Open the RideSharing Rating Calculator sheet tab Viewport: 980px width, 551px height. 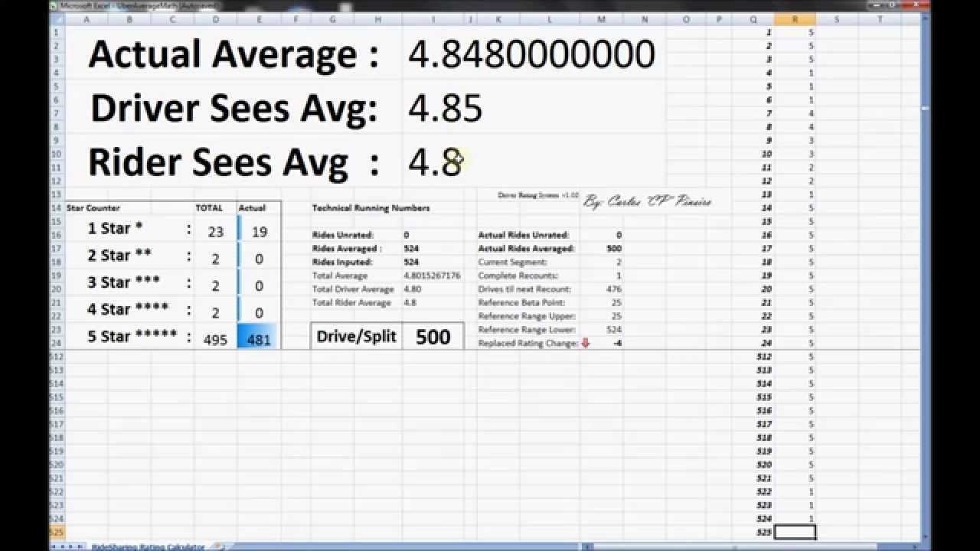pyautogui.click(x=148, y=546)
